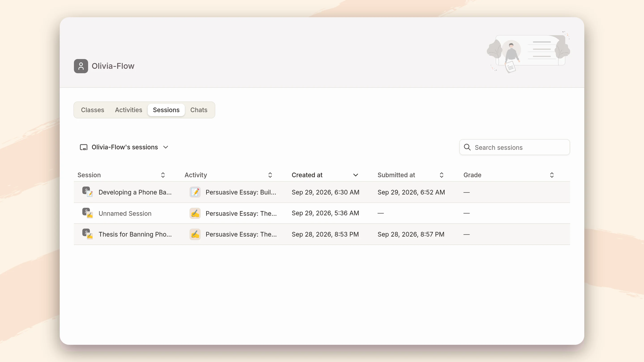Click the writing-hand icon in the Unnamed Session row

pyautogui.click(x=195, y=213)
